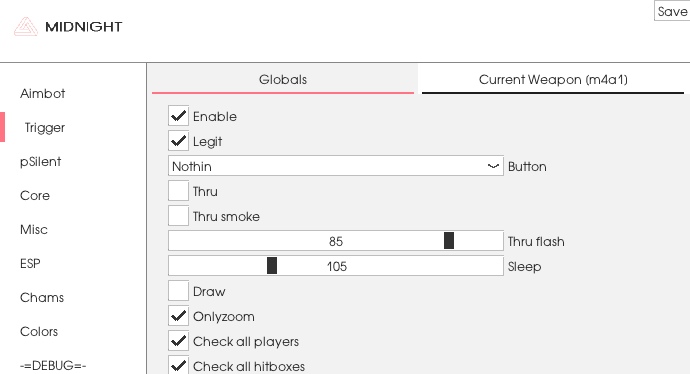Viewport: 690px width, 374px height.
Task: Click the Midnight triangle logo icon
Action: pos(26,26)
